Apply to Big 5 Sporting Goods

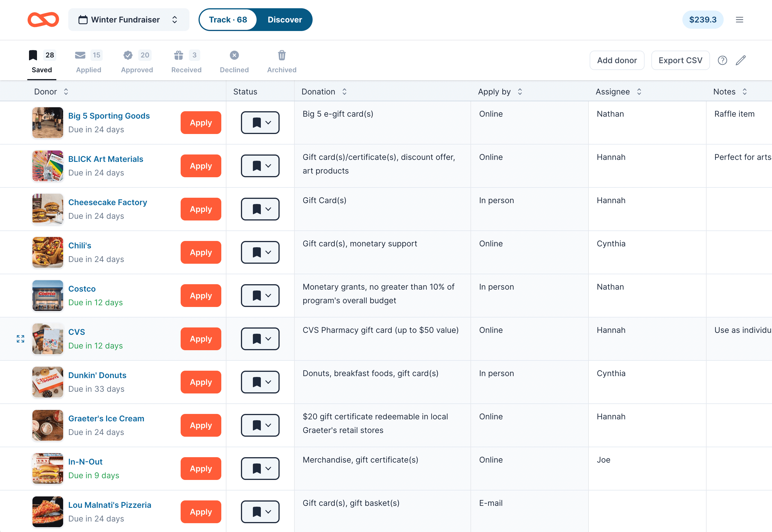tap(201, 123)
